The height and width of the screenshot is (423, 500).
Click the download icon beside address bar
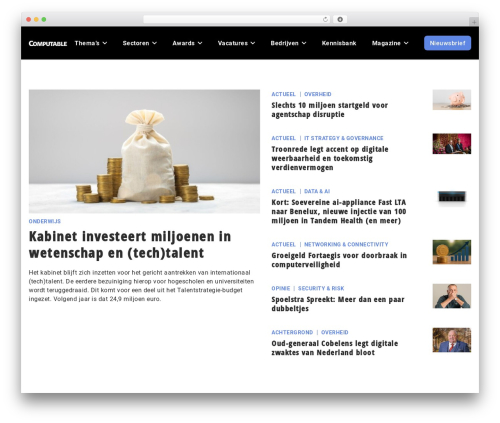coord(340,19)
